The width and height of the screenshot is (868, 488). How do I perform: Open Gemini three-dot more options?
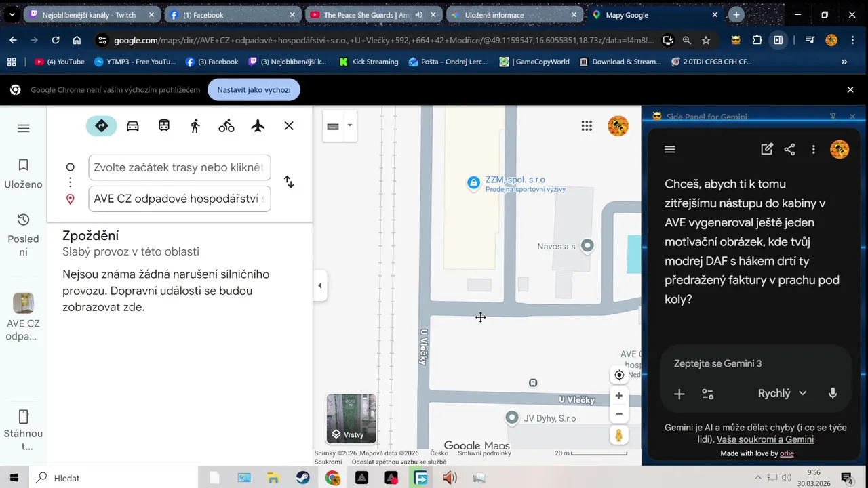[x=813, y=150]
